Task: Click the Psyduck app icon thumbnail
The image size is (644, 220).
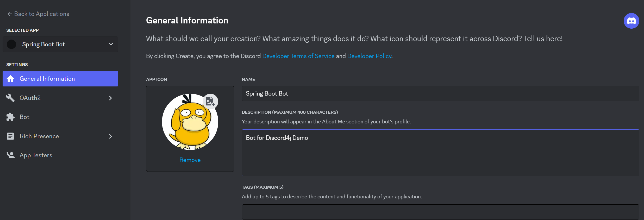Action: pos(190,122)
